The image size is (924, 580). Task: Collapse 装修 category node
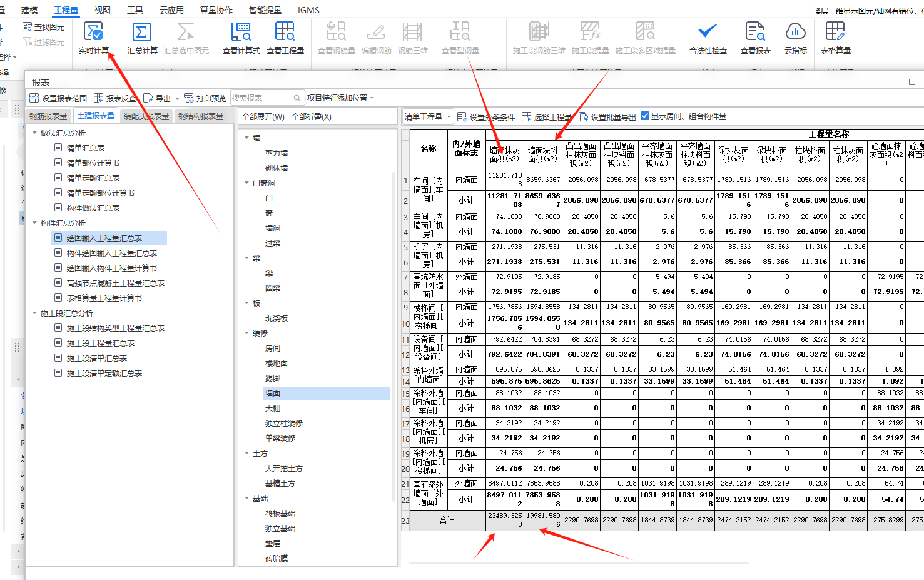tap(246, 333)
